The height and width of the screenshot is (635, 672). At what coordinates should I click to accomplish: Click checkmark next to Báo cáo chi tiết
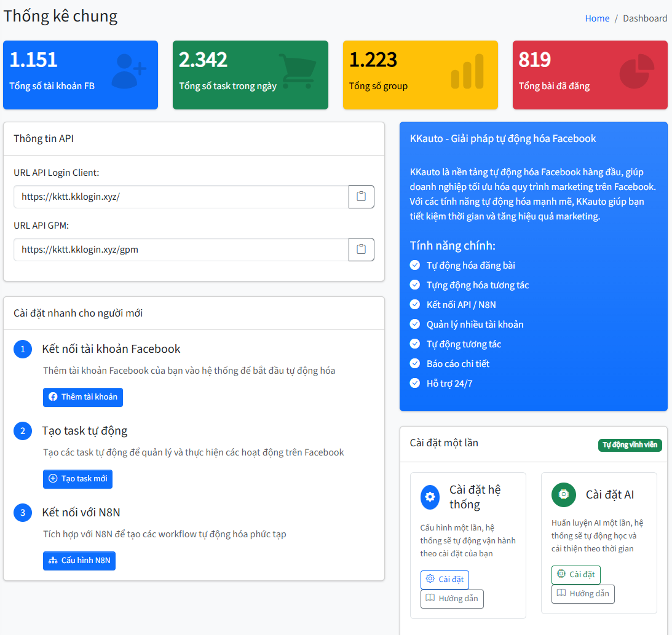tap(415, 364)
